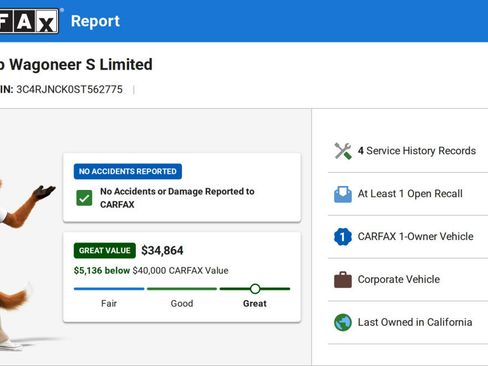The height and width of the screenshot is (366, 488).
Task: Click the wrench service history icon
Action: click(x=343, y=151)
